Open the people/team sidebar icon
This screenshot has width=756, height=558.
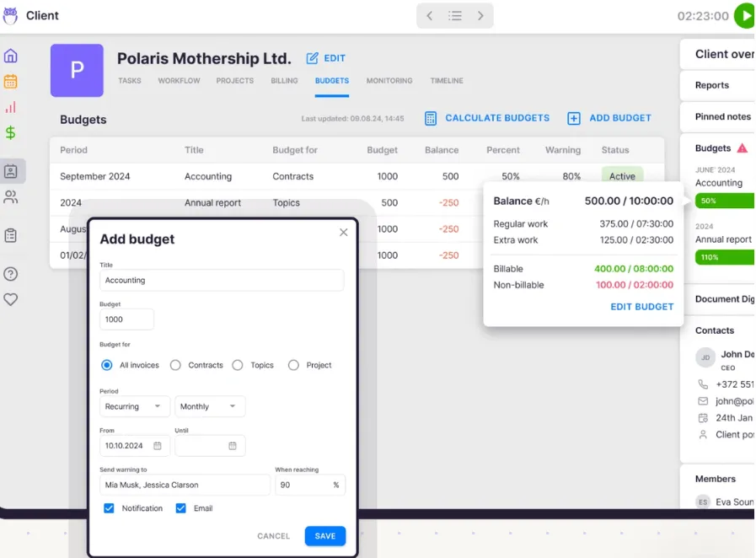pos(11,196)
